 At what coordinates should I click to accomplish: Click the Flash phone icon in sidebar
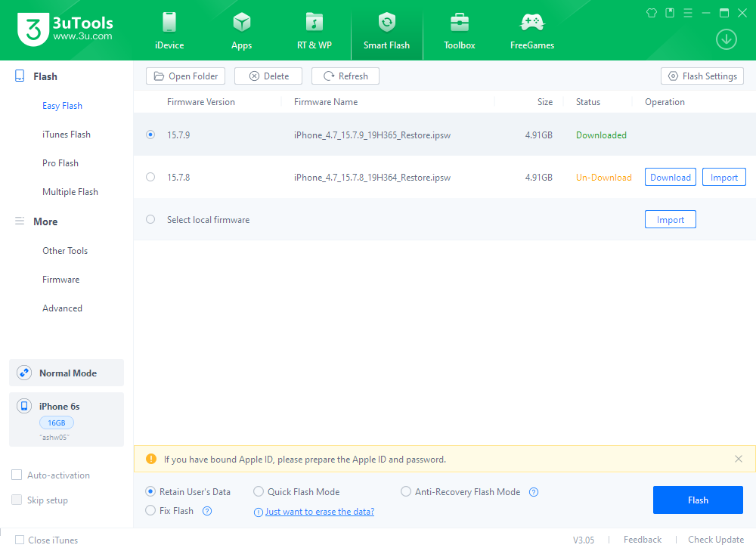20,76
